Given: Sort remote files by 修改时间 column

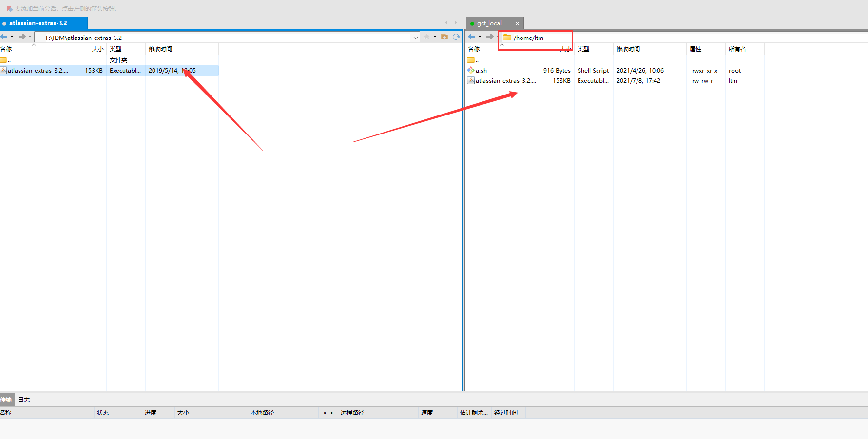Looking at the screenshot, I should (x=628, y=49).
